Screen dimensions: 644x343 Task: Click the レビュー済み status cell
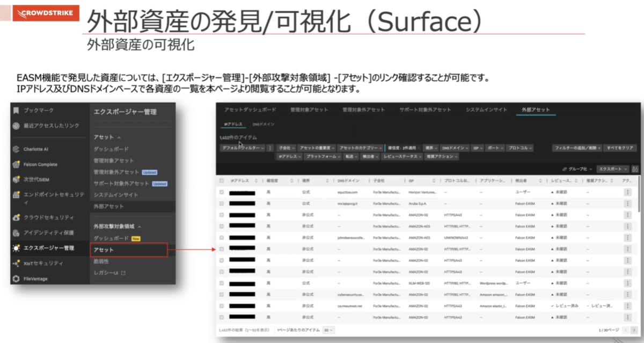click(565, 305)
